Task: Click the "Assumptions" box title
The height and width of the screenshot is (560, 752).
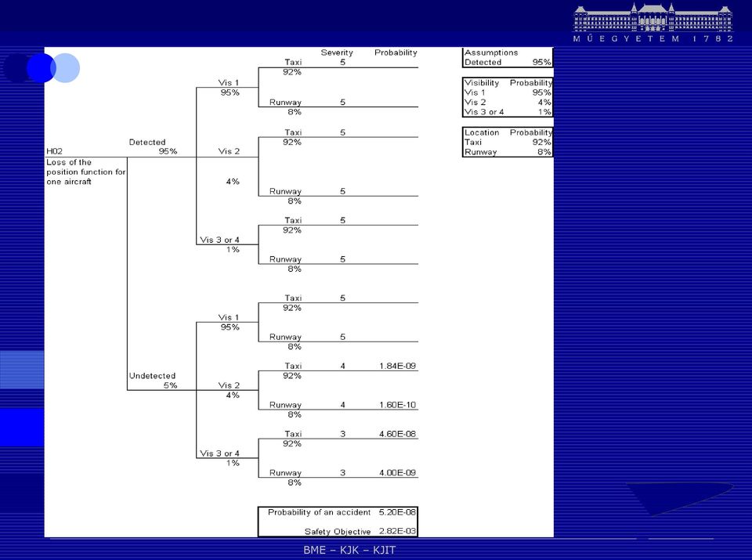Action: coord(491,52)
